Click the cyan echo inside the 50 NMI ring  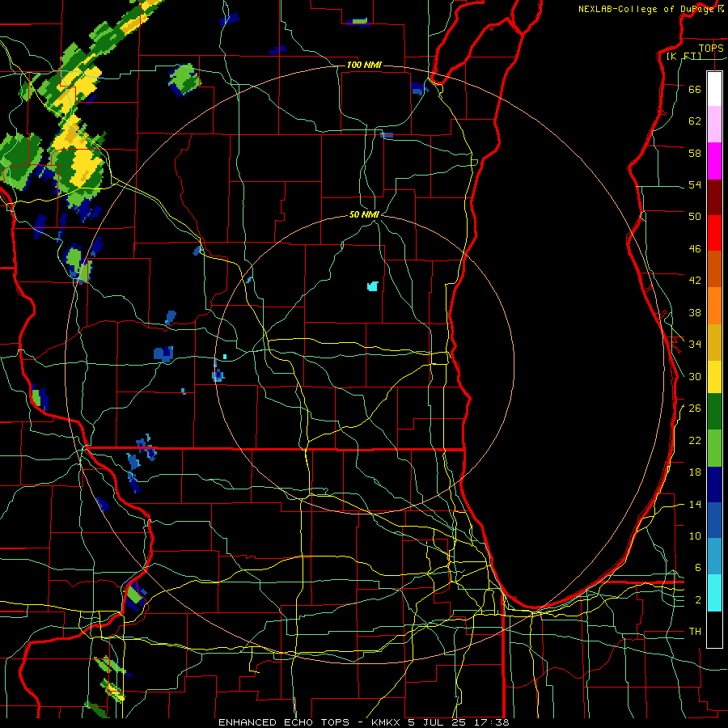point(373,286)
